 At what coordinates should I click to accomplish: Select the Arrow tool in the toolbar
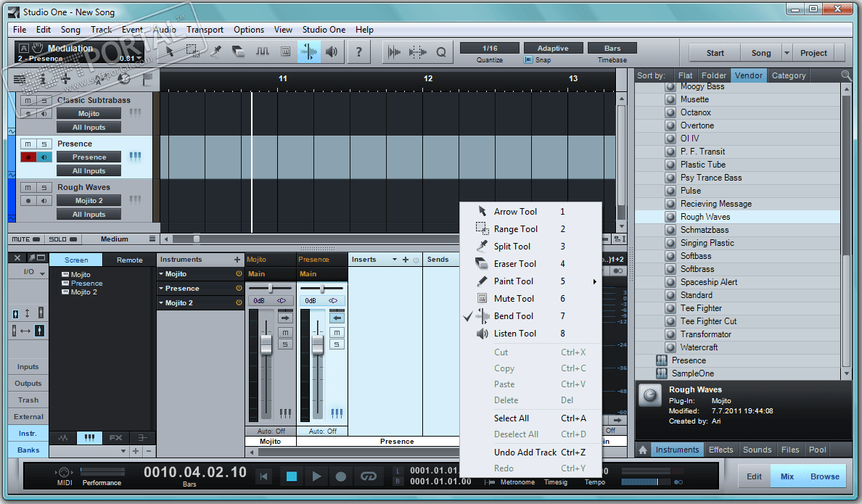(x=170, y=51)
